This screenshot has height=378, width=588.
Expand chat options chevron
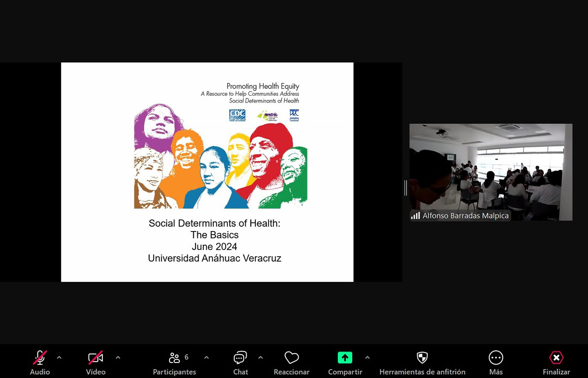pyautogui.click(x=260, y=357)
